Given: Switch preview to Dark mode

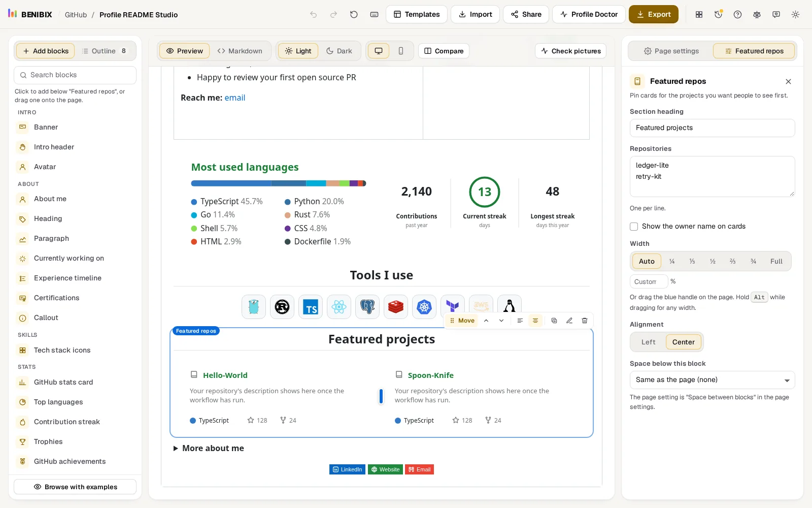Looking at the screenshot, I should (339, 51).
